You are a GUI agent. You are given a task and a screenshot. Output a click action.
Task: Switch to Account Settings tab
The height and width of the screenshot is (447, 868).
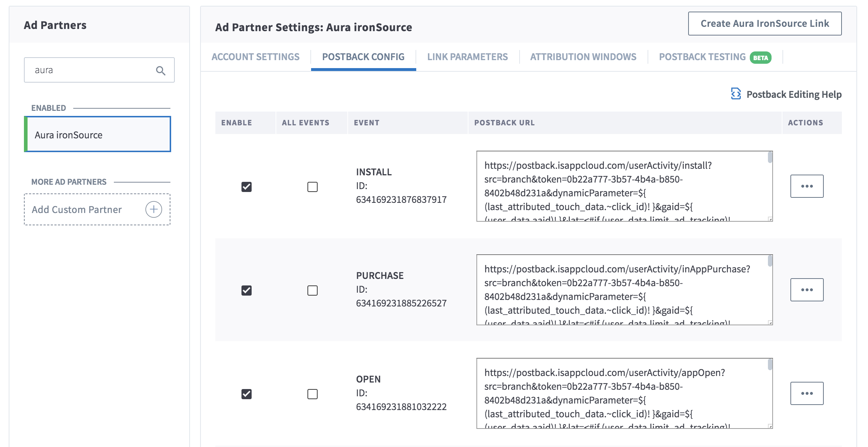coord(255,57)
